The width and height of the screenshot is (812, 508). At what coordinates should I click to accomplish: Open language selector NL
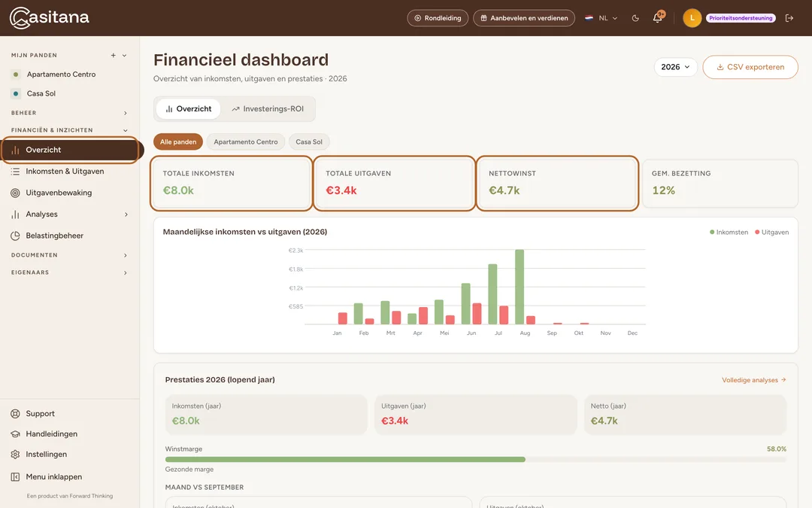coord(601,18)
